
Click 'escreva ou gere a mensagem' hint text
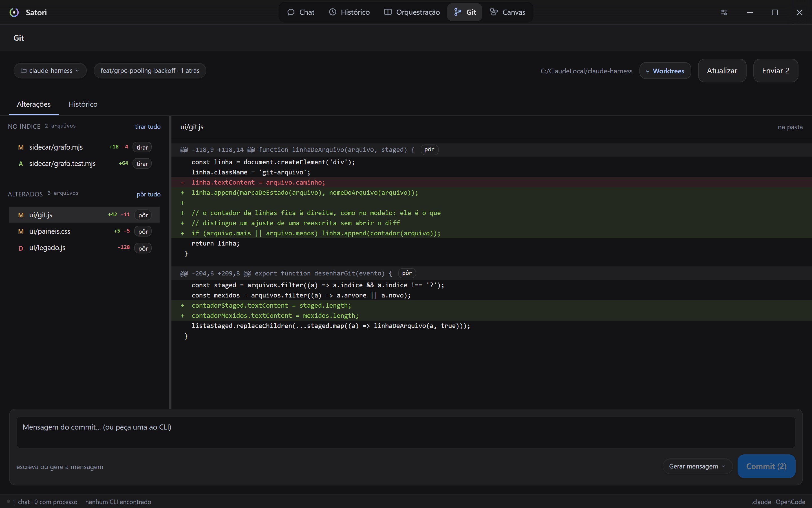60,467
